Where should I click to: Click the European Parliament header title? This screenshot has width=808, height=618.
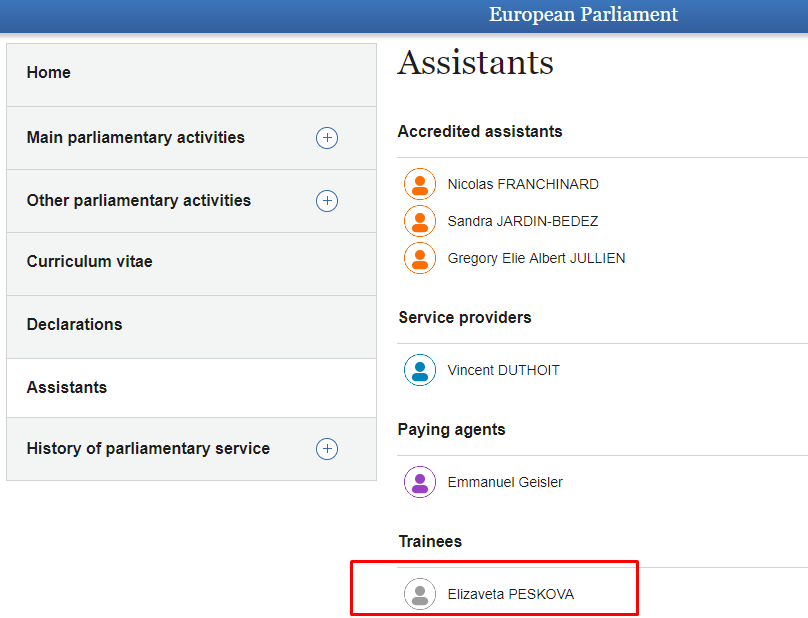pyautogui.click(x=583, y=15)
